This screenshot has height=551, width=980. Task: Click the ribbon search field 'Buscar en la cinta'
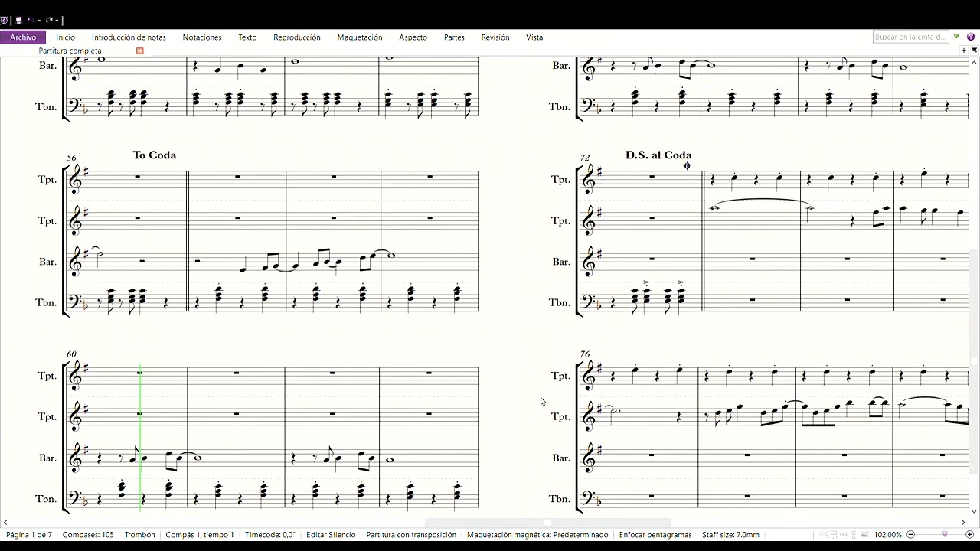point(911,37)
